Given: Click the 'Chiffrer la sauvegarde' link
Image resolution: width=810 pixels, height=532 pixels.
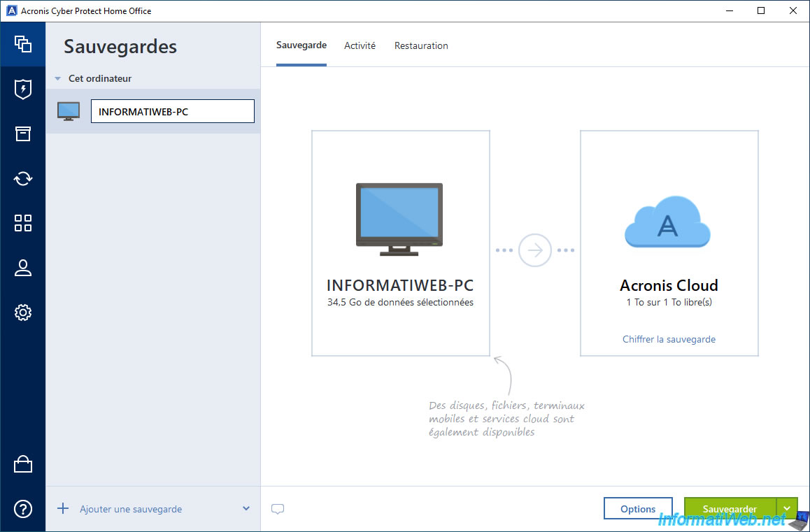Looking at the screenshot, I should click(x=669, y=339).
